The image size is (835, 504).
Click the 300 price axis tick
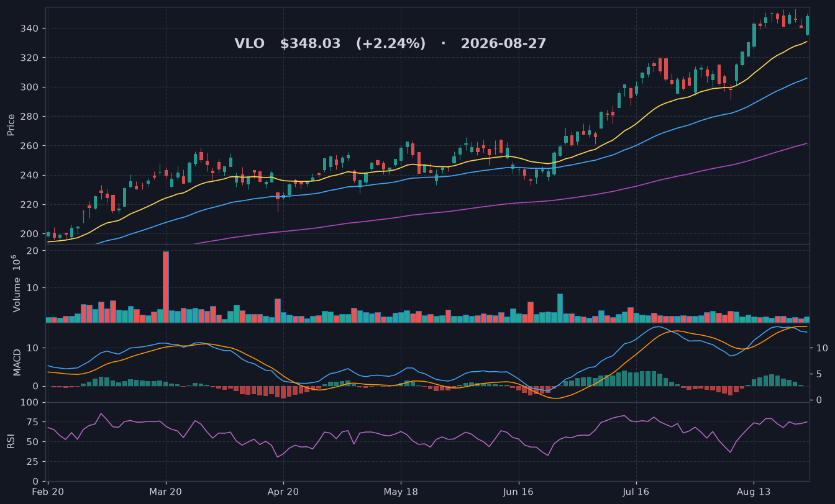tap(30, 88)
